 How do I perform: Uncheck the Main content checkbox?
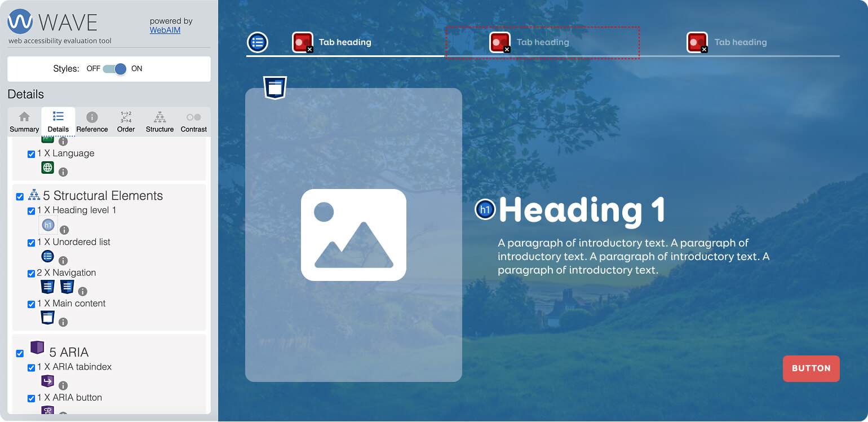click(x=32, y=305)
